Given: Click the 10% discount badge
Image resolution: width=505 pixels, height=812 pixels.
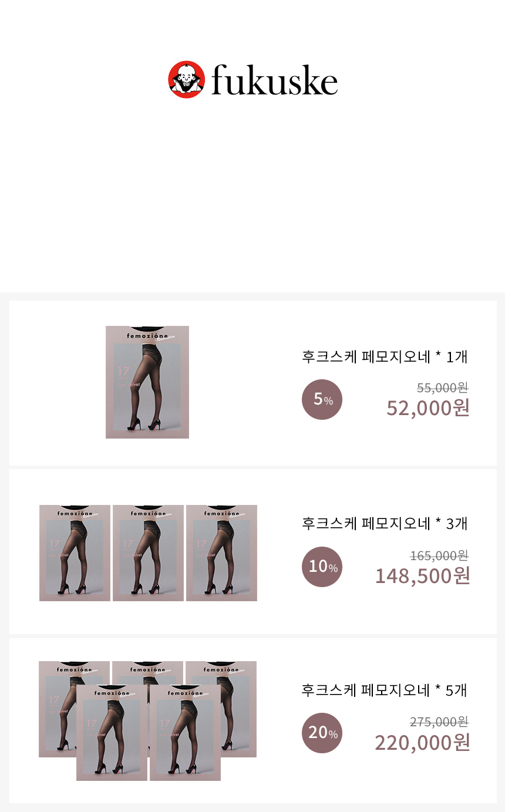Looking at the screenshot, I should 322,567.
